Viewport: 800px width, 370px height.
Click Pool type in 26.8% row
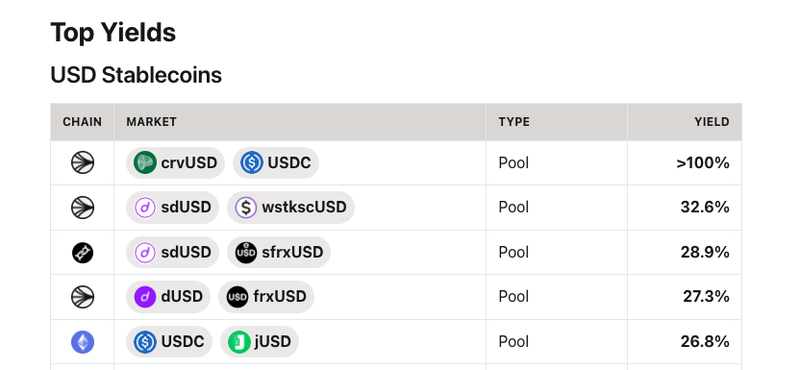(514, 341)
